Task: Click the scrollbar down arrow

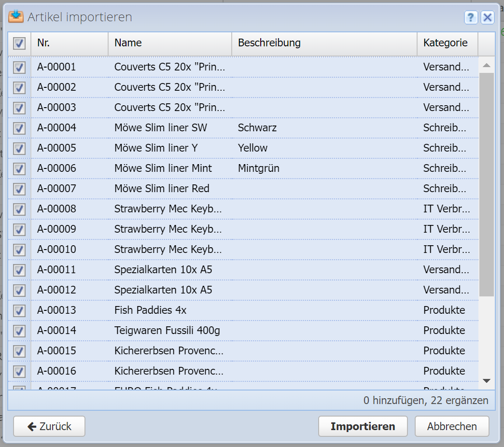Action: coord(486,381)
